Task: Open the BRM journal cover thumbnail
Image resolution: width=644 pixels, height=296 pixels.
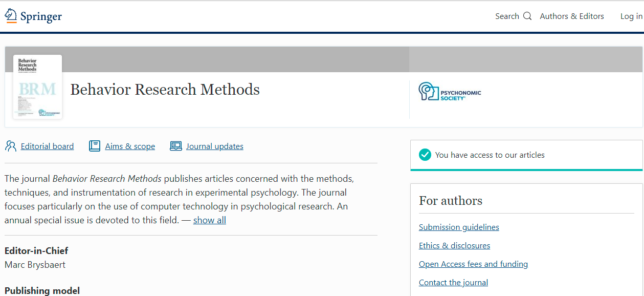Action: click(x=37, y=87)
